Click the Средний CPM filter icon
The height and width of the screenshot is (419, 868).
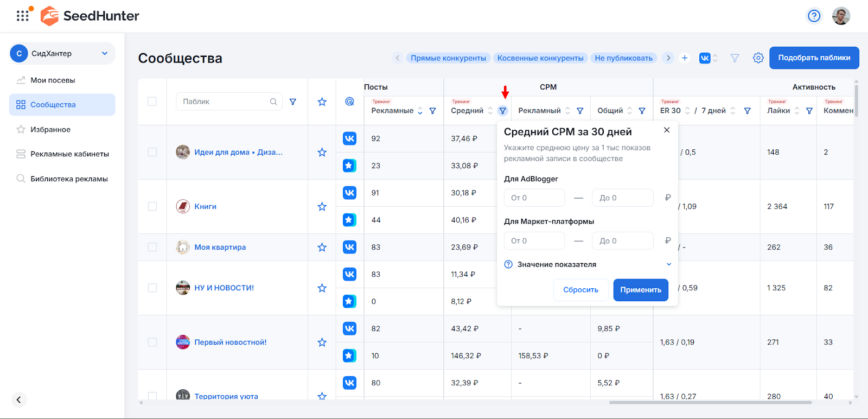tap(503, 111)
